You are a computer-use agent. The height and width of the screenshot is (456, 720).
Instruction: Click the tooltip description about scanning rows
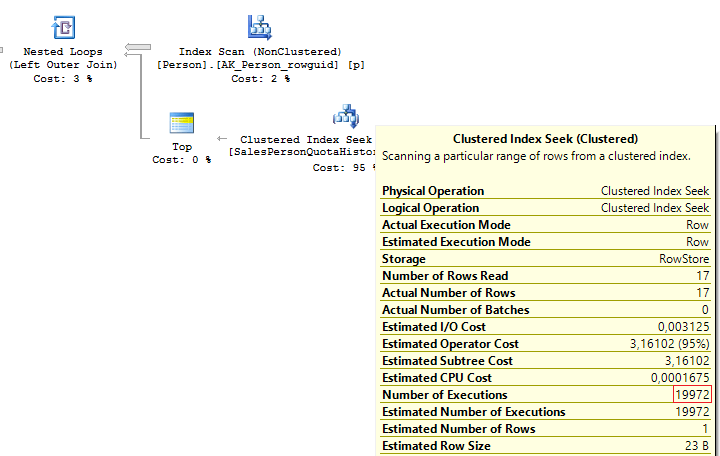pos(536,156)
